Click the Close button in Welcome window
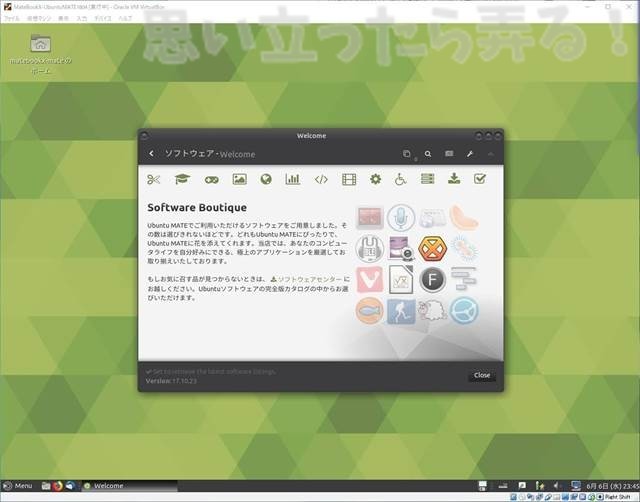 coord(482,375)
